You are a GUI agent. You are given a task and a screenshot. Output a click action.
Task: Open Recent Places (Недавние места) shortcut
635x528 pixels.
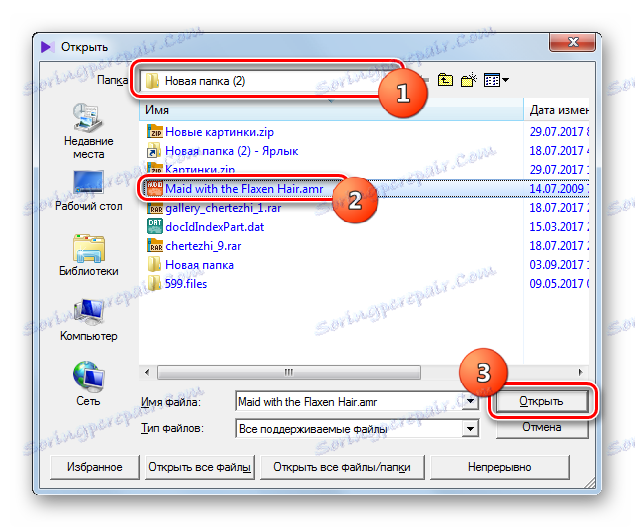click(x=88, y=131)
